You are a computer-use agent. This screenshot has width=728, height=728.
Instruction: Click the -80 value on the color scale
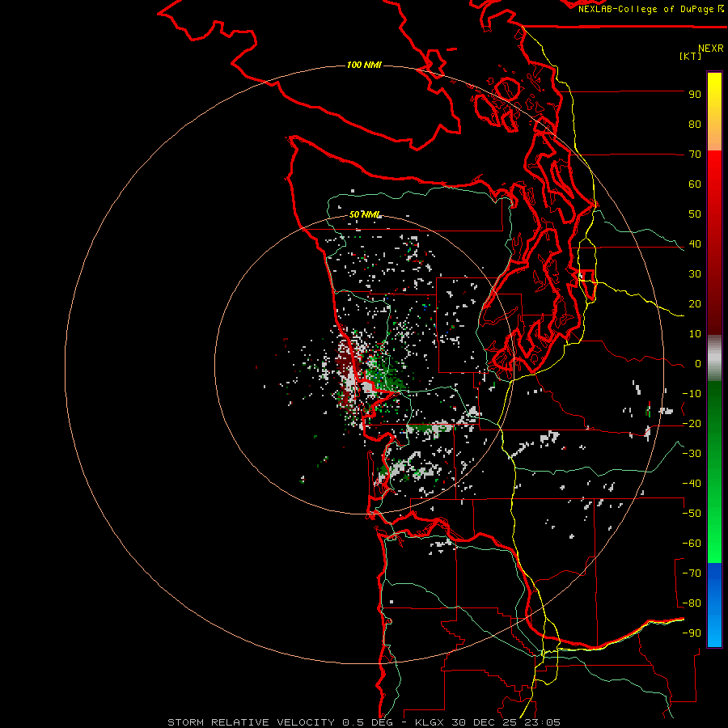click(692, 603)
